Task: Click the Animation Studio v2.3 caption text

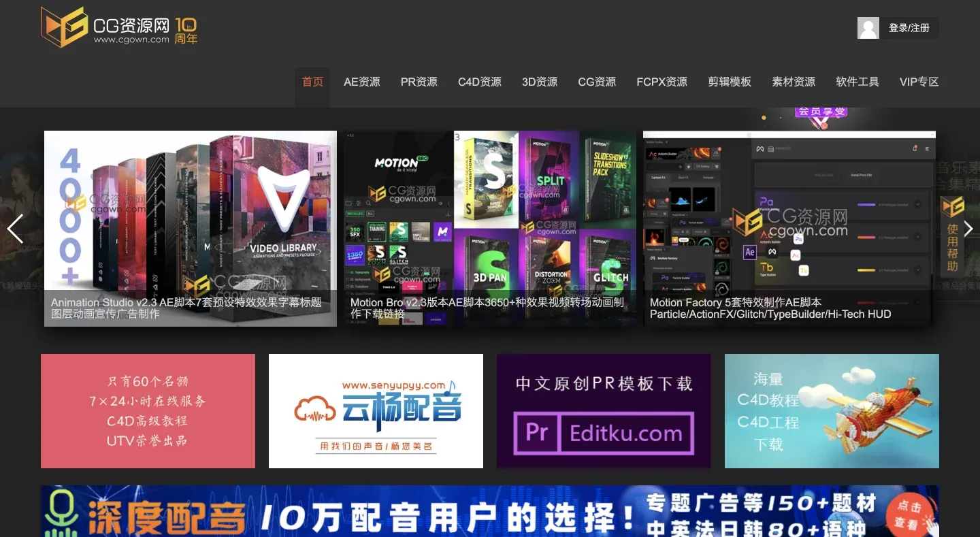Action: [186, 308]
